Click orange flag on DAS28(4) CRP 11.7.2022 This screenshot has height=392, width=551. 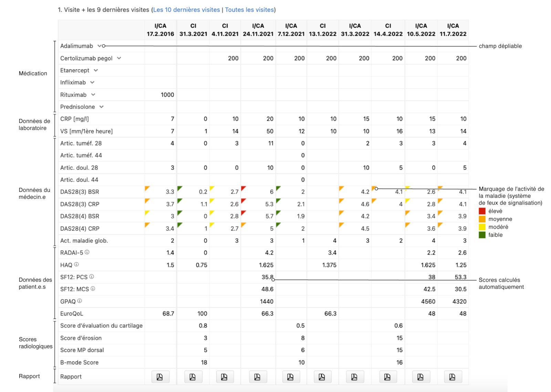tap(440, 225)
